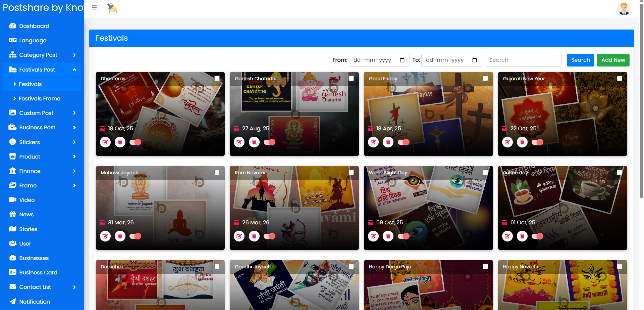Click the broom clear-cache icon
The width and height of the screenshot is (644, 310).
click(112, 7)
